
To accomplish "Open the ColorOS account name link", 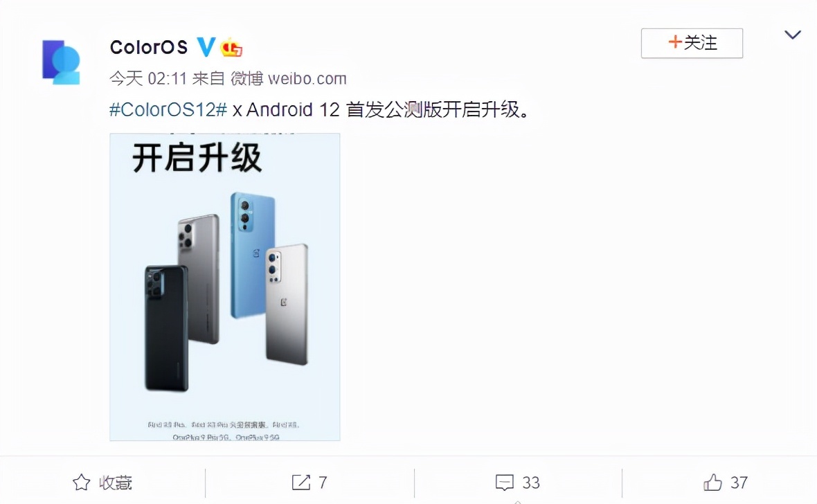I will (148, 48).
